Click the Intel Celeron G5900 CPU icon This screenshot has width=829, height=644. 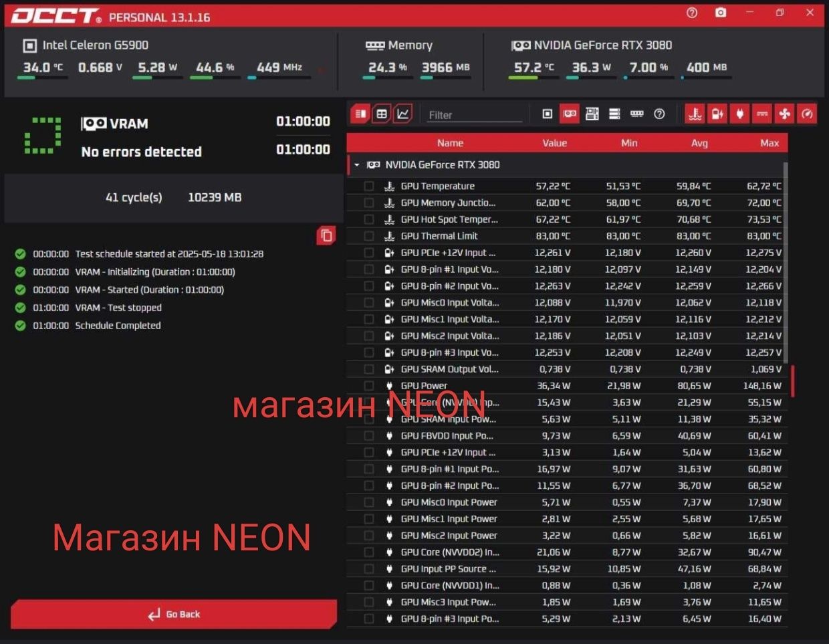pos(29,45)
